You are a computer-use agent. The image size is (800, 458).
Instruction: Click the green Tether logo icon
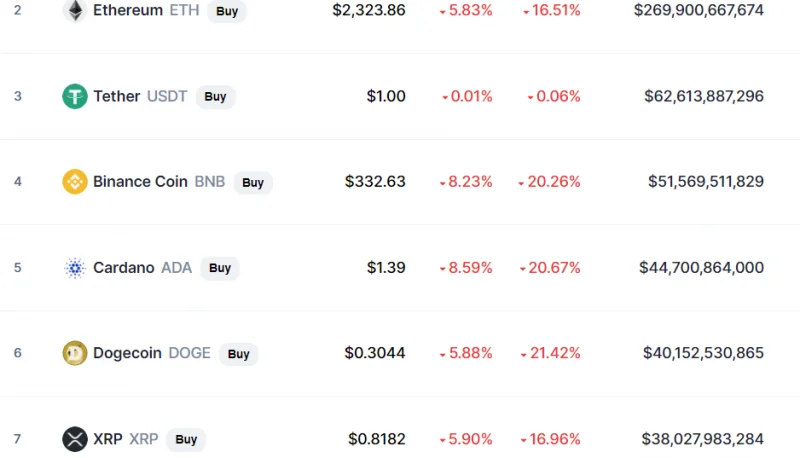pos(75,96)
